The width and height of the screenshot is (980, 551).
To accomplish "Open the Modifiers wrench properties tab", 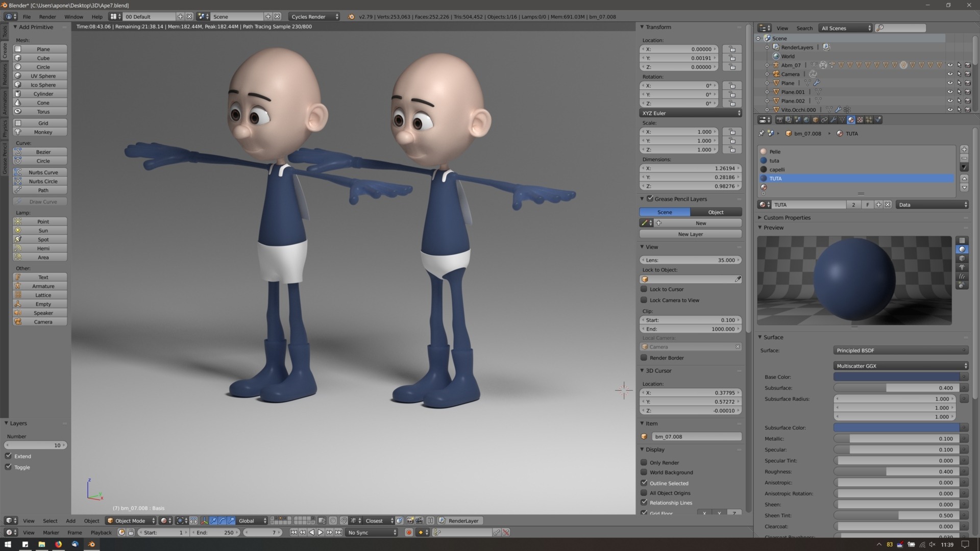I will [834, 120].
